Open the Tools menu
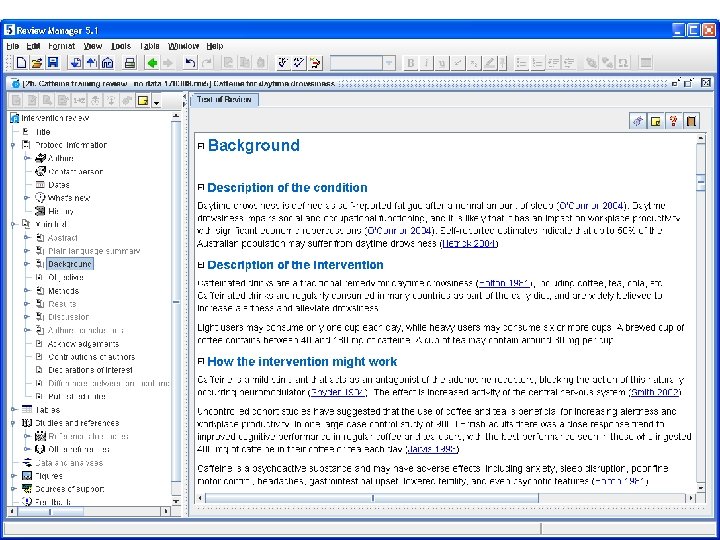 (121, 46)
